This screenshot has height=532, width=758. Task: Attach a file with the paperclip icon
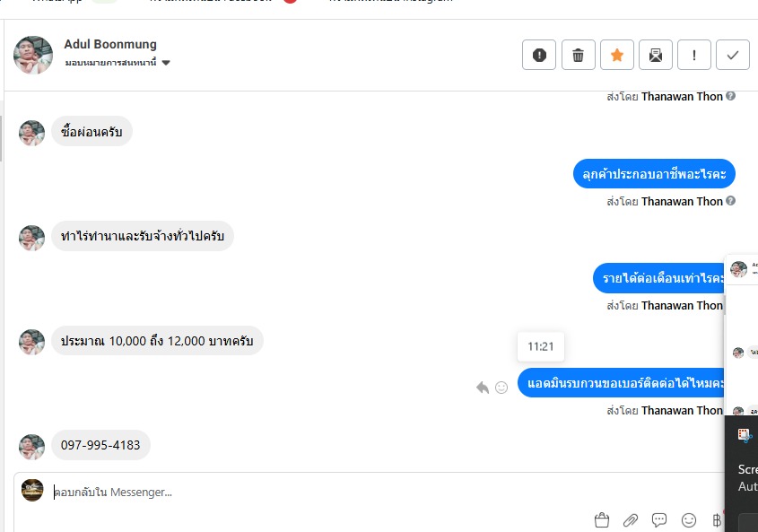coord(631,520)
